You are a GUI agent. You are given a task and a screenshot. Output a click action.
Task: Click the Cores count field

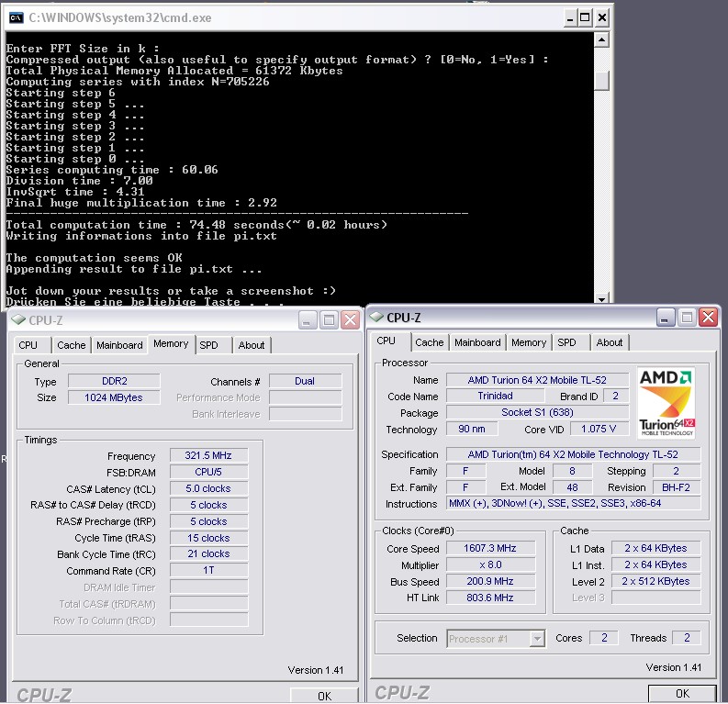[604, 638]
